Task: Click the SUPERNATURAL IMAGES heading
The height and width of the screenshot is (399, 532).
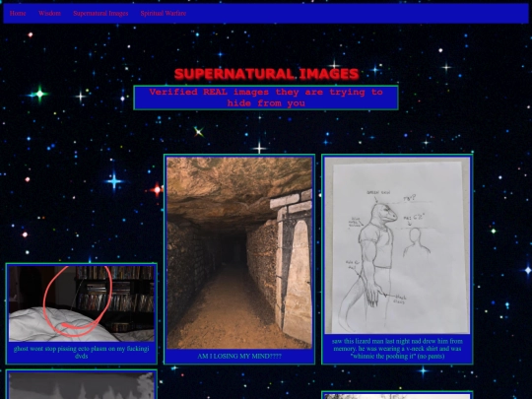Action: click(266, 74)
